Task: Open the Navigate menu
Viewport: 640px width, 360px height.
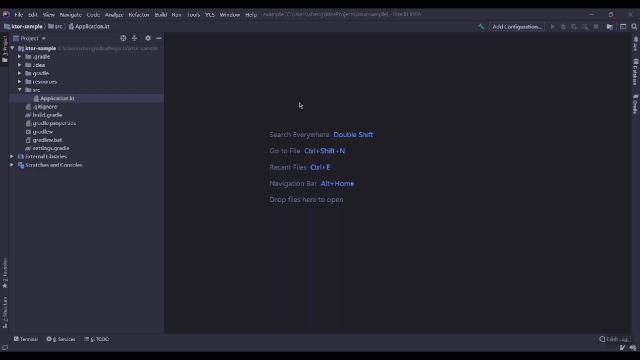Action: [x=71, y=15]
